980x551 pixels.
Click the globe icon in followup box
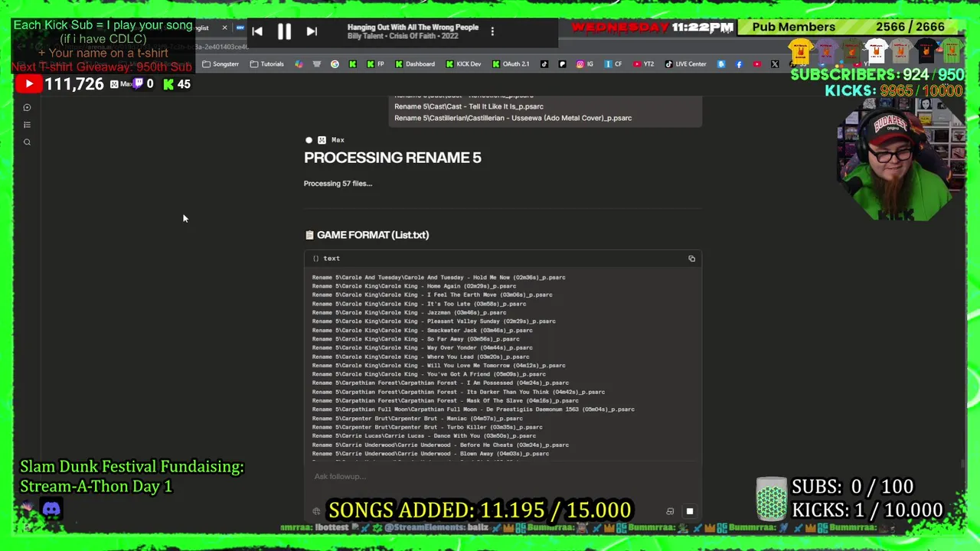pos(316,511)
